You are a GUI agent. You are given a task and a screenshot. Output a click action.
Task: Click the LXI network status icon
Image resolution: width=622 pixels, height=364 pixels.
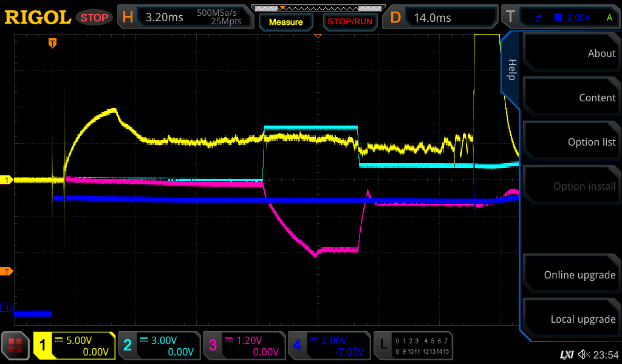point(566,354)
